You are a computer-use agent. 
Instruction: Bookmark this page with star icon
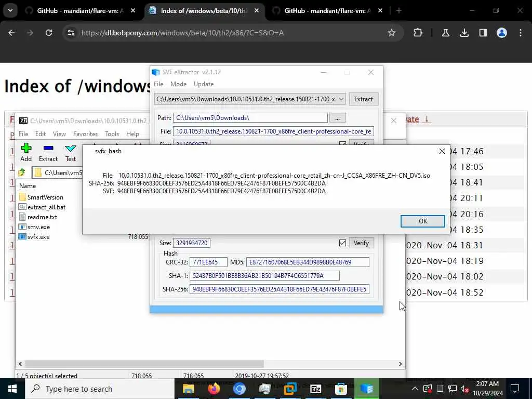pos(392,33)
